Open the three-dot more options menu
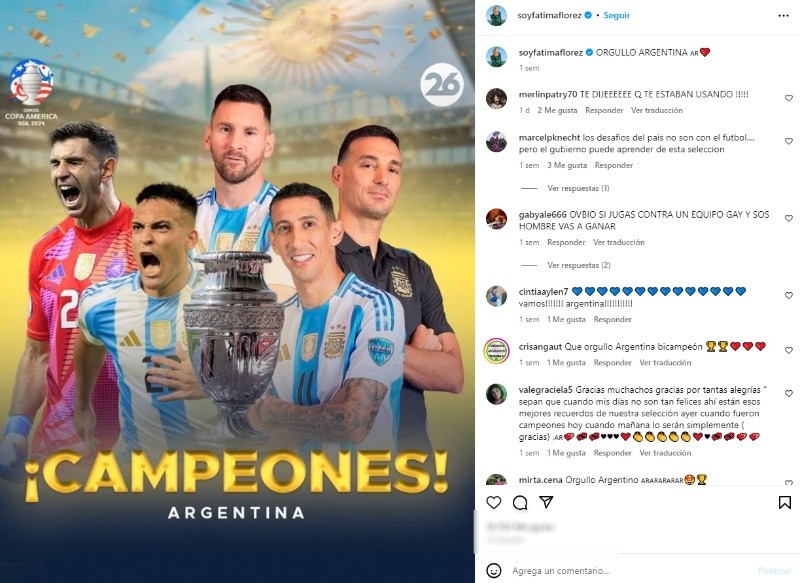This screenshot has height=583, width=800. (x=784, y=16)
